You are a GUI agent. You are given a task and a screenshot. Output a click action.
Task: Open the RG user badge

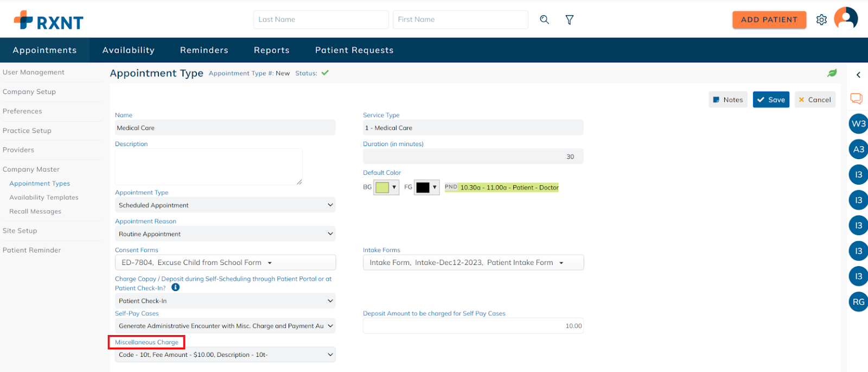pos(858,302)
